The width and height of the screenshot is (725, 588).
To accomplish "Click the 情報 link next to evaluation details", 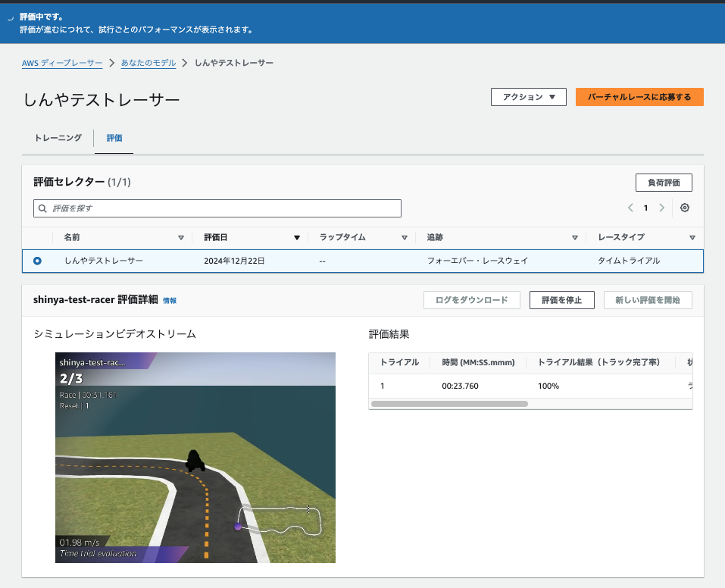I will coord(170,300).
